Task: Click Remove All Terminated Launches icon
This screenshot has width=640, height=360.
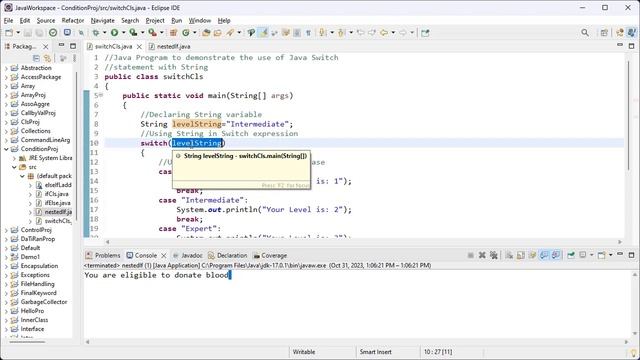Action: coord(493,255)
